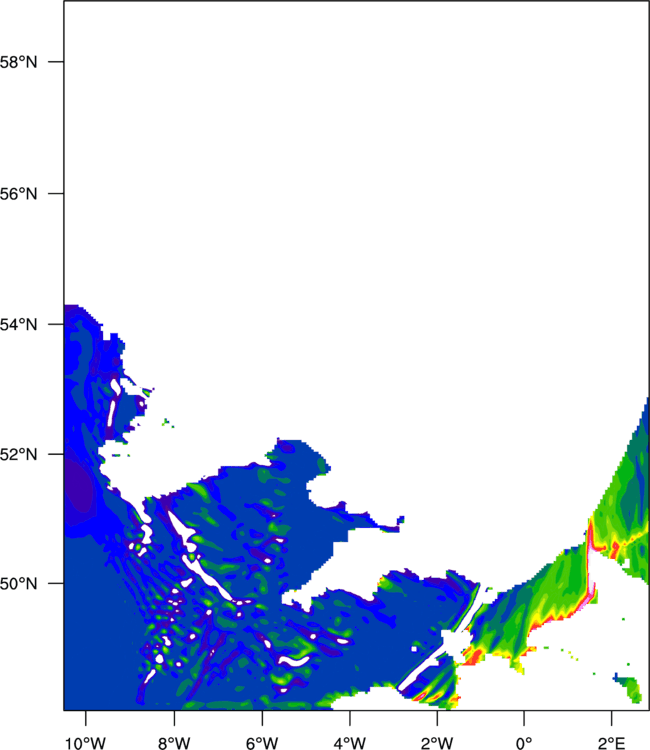Click the 6°W longitude label

coord(262,743)
